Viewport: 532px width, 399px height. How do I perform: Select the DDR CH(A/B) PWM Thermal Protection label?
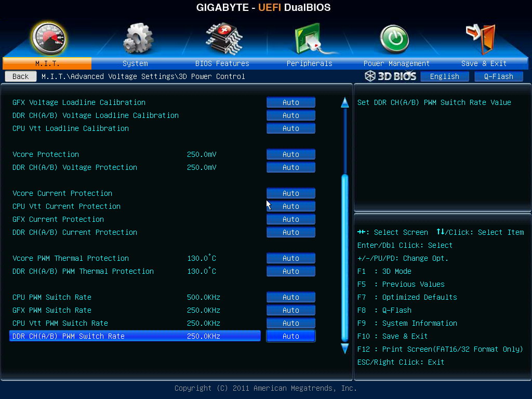[x=83, y=271]
